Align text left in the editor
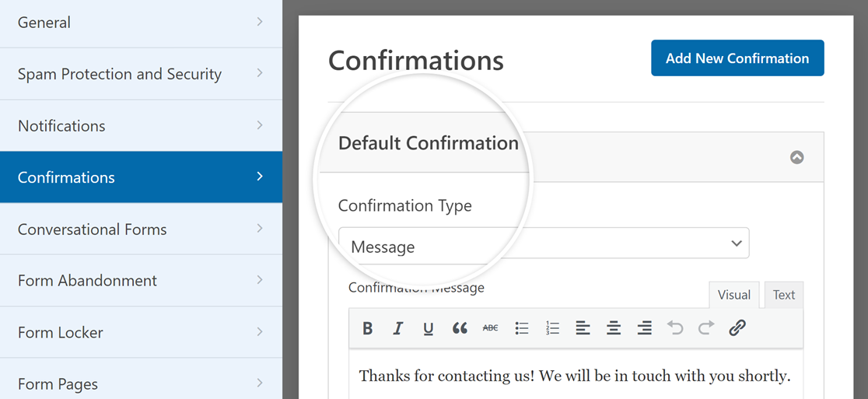The width and height of the screenshot is (868, 399). 583,328
